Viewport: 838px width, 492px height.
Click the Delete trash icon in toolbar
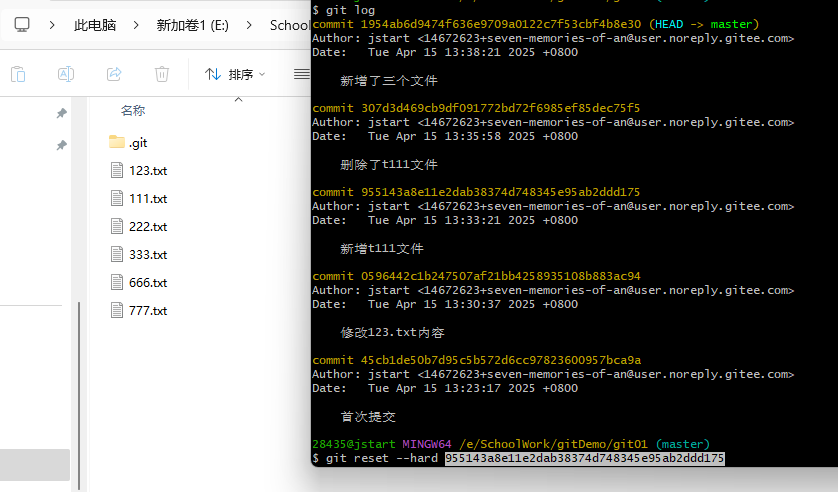pyautogui.click(x=162, y=74)
